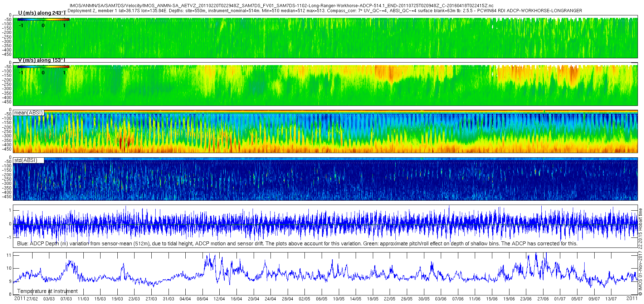Click the 'V (m/s) along 153°T' title
This screenshot has height=304, width=644.
click(42, 60)
